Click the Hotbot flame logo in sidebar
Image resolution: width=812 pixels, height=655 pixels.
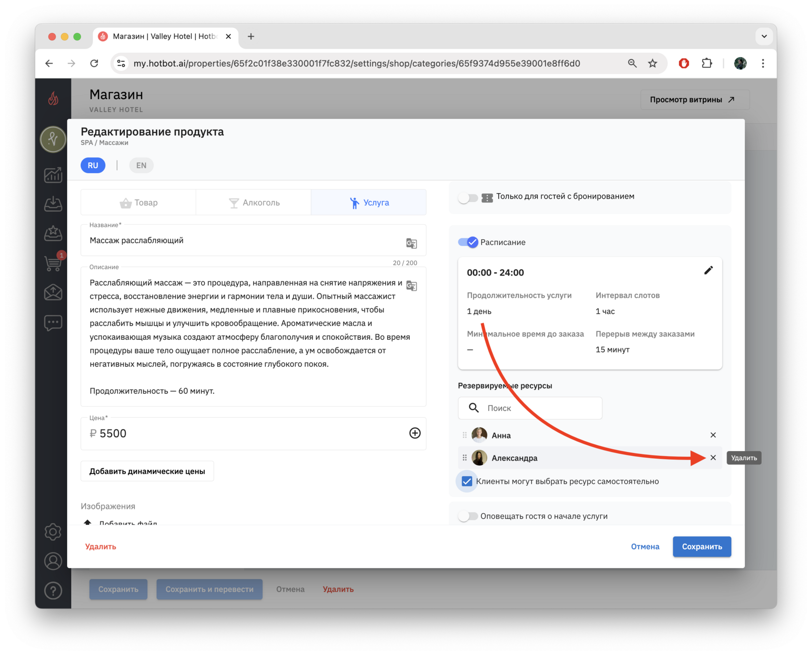pyautogui.click(x=53, y=99)
